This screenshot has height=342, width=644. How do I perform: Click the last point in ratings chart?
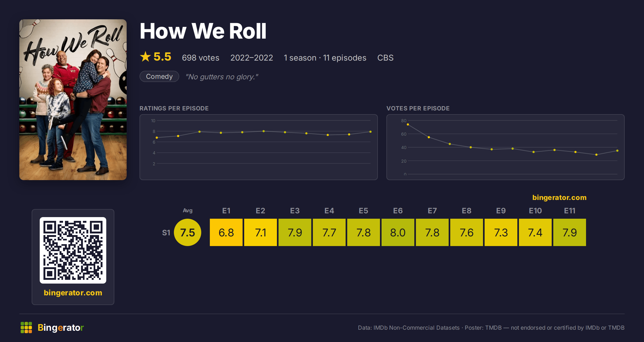tap(371, 132)
